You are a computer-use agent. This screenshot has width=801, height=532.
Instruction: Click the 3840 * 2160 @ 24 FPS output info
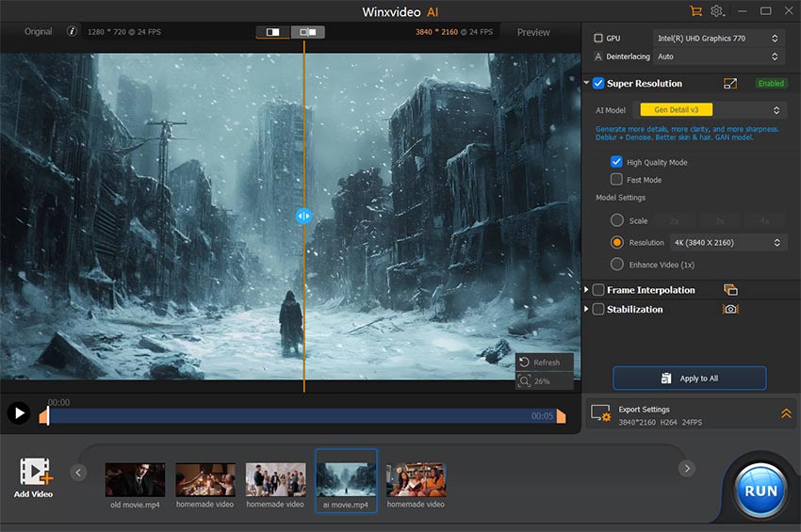(x=453, y=32)
